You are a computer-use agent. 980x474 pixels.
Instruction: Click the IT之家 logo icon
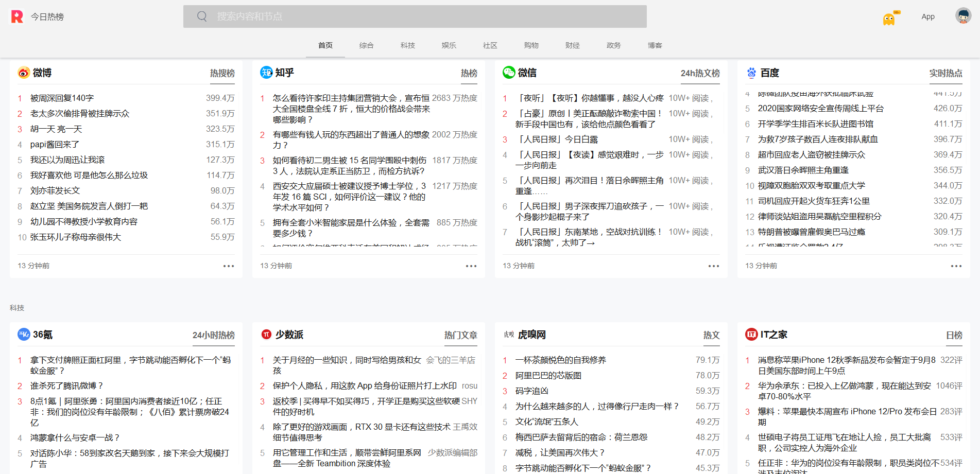click(751, 335)
